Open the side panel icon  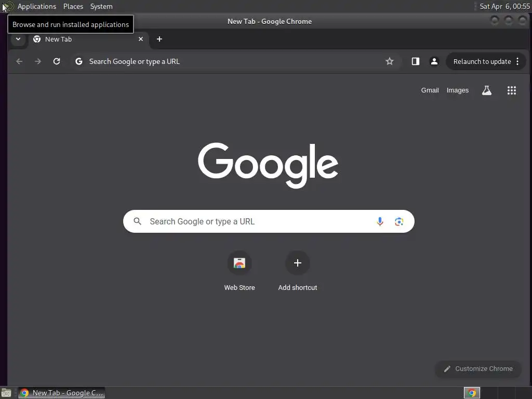(x=416, y=61)
